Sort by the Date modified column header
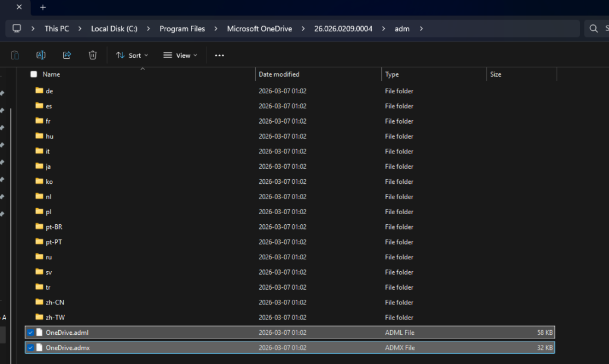Image resolution: width=609 pixels, height=364 pixels. tap(279, 74)
